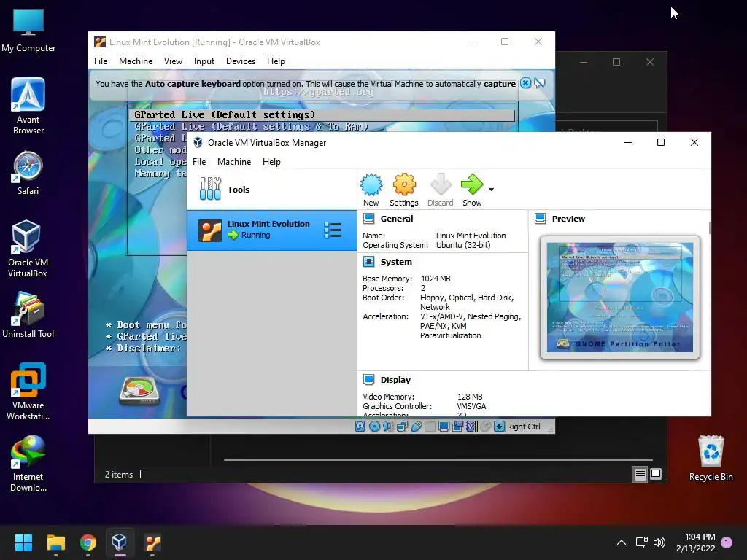The image size is (747, 560).
Task: Open the Linux Mint Evolution VM menu list icon
Action: coord(333,230)
